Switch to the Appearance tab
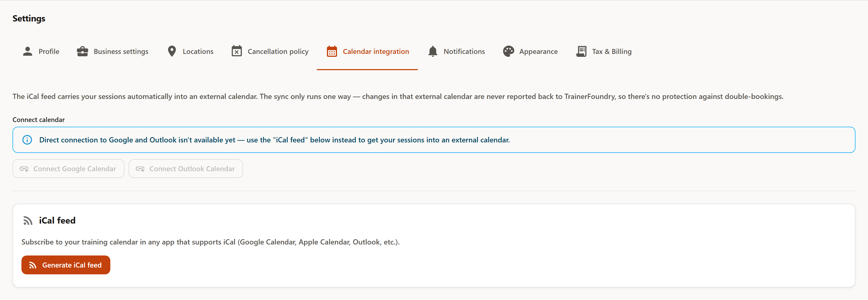This screenshot has height=300, width=868. (530, 51)
